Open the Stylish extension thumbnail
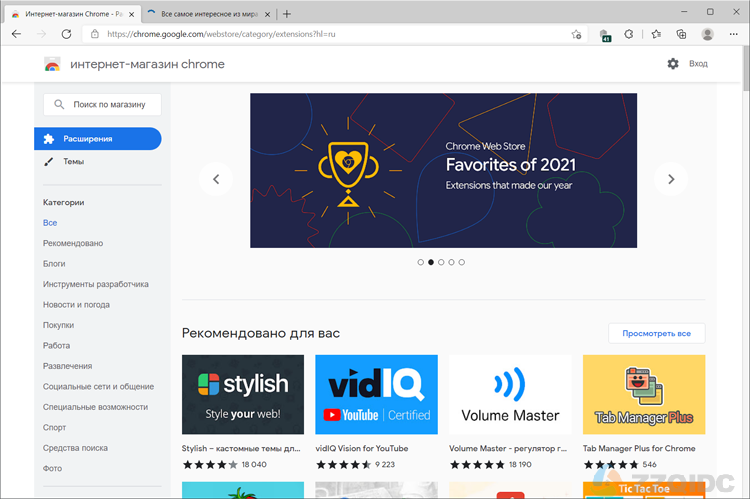Image resolution: width=750 pixels, height=499 pixels. click(x=243, y=395)
